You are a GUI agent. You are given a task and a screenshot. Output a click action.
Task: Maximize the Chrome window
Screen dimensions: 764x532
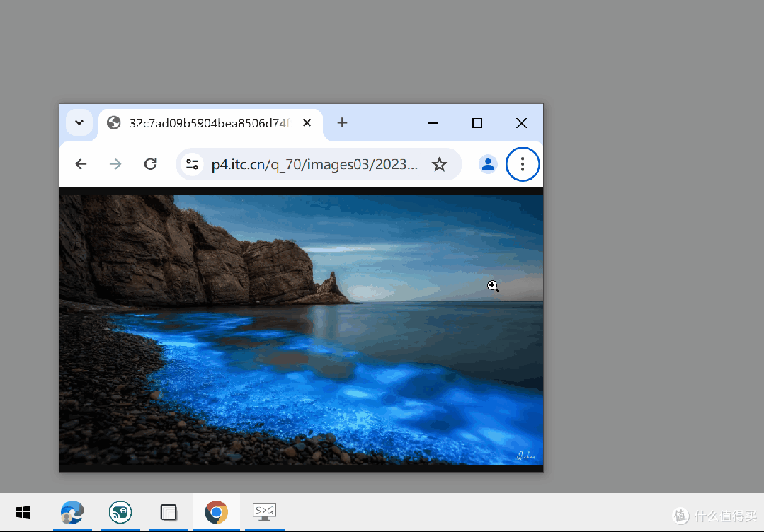[477, 123]
